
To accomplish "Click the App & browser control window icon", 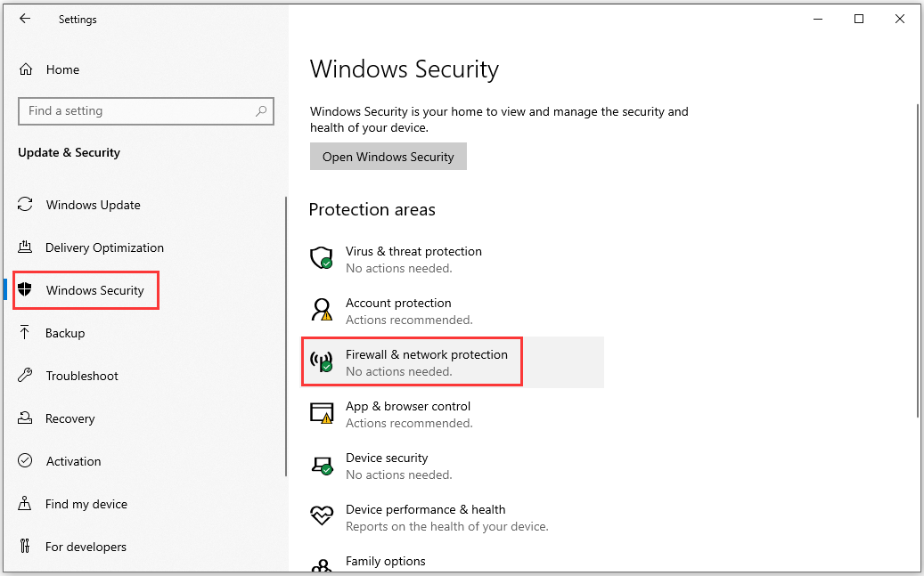I will (322, 413).
